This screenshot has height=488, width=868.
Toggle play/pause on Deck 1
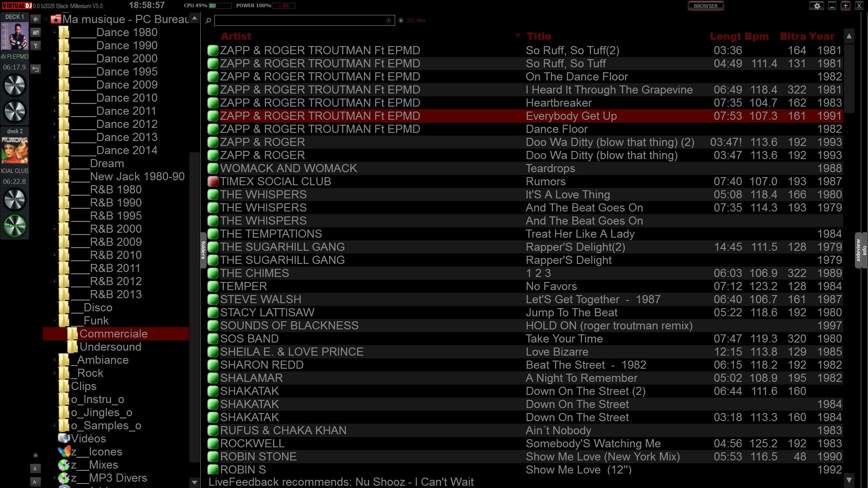pos(15,111)
